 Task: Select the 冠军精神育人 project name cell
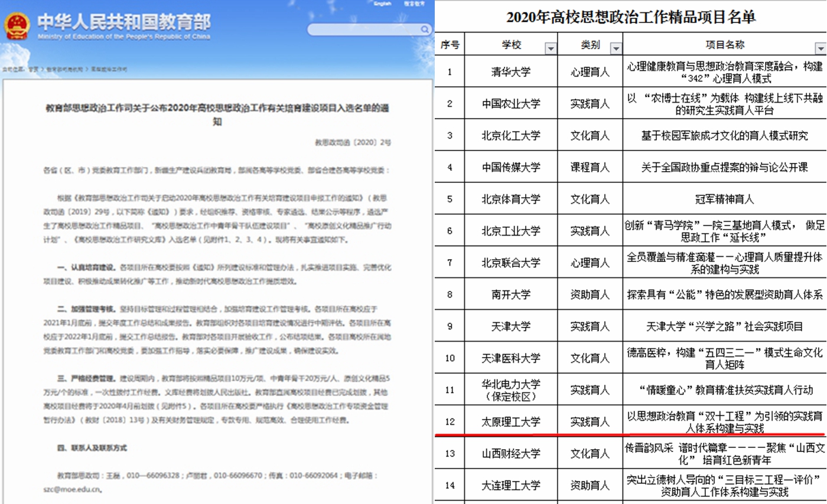(x=724, y=199)
